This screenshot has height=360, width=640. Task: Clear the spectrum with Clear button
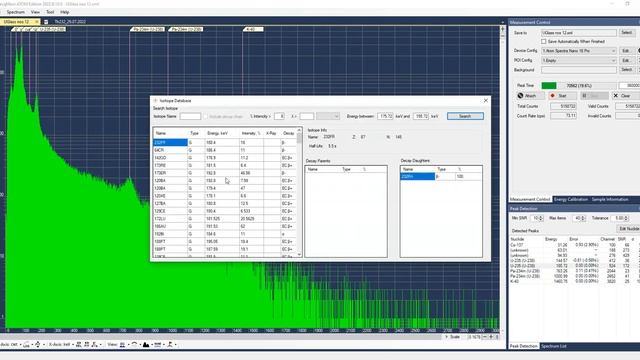(x=625, y=96)
